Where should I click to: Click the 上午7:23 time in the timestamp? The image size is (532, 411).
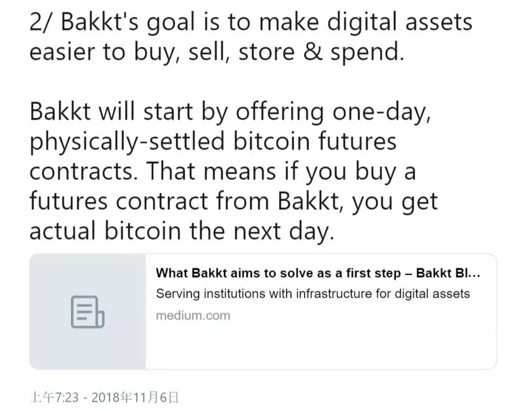click(54, 397)
